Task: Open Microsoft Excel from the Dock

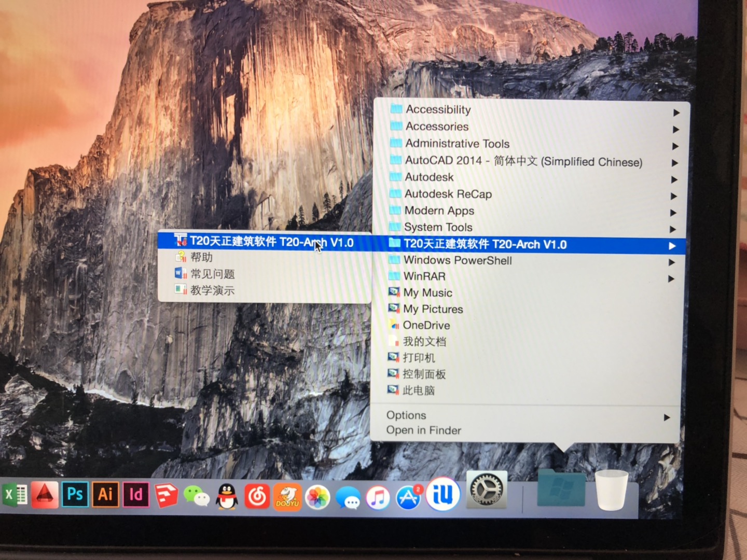Action: [x=15, y=495]
